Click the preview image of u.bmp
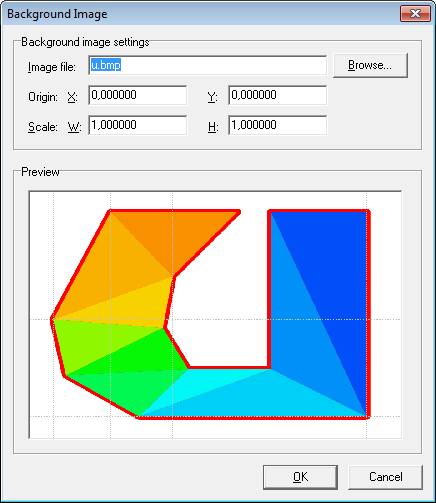Viewport: 436px width, 503px height. (x=215, y=315)
